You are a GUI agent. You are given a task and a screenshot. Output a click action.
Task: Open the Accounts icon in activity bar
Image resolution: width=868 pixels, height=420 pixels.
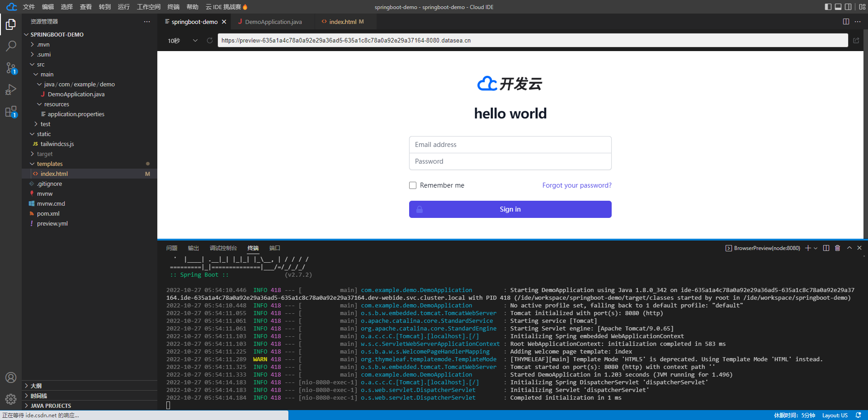click(x=11, y=378)
